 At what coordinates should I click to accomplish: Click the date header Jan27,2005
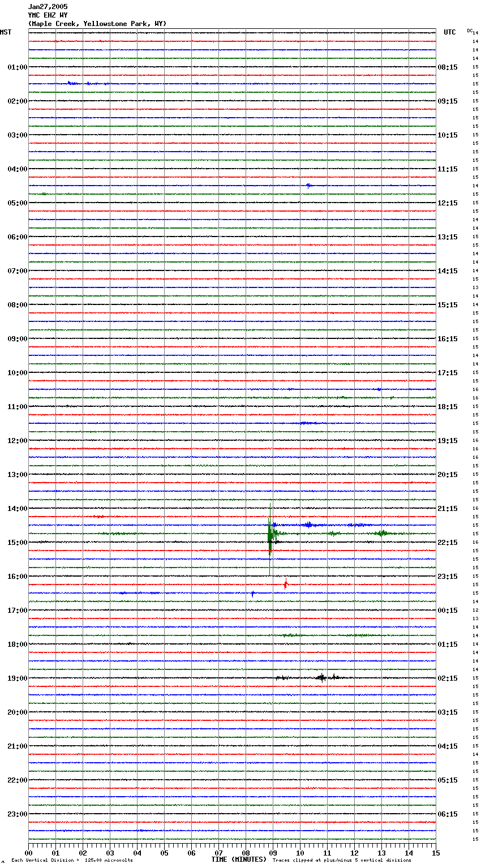48,7
